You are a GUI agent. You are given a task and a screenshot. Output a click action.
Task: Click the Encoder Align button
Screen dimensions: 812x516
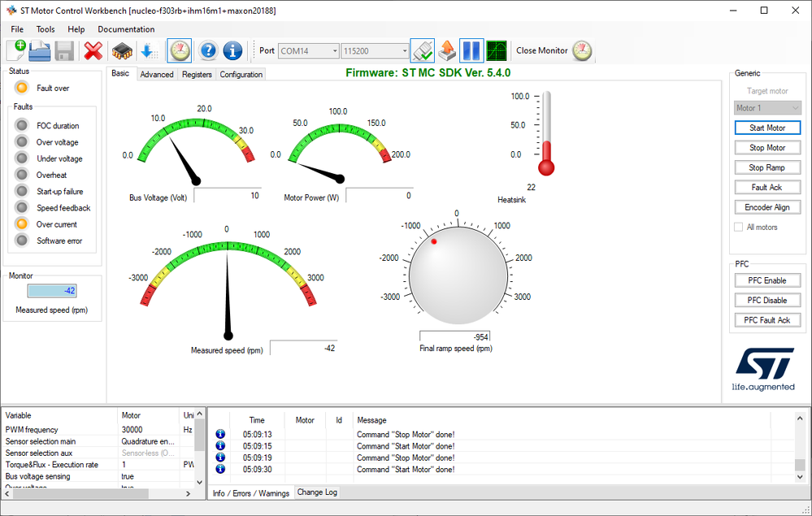click(x=767, y=207)
